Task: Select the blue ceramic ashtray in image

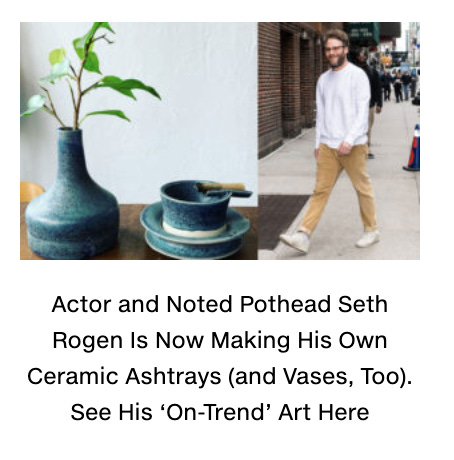Action: 196,219
